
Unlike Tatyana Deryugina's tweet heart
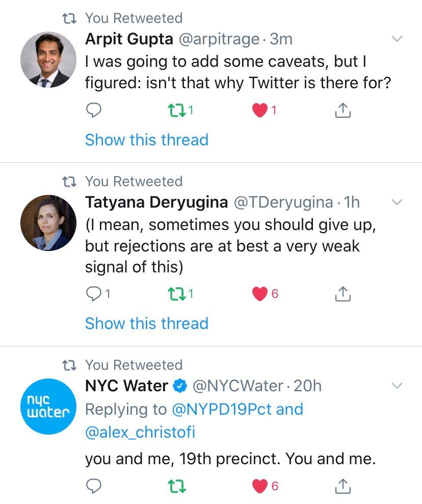pos(260,293)
